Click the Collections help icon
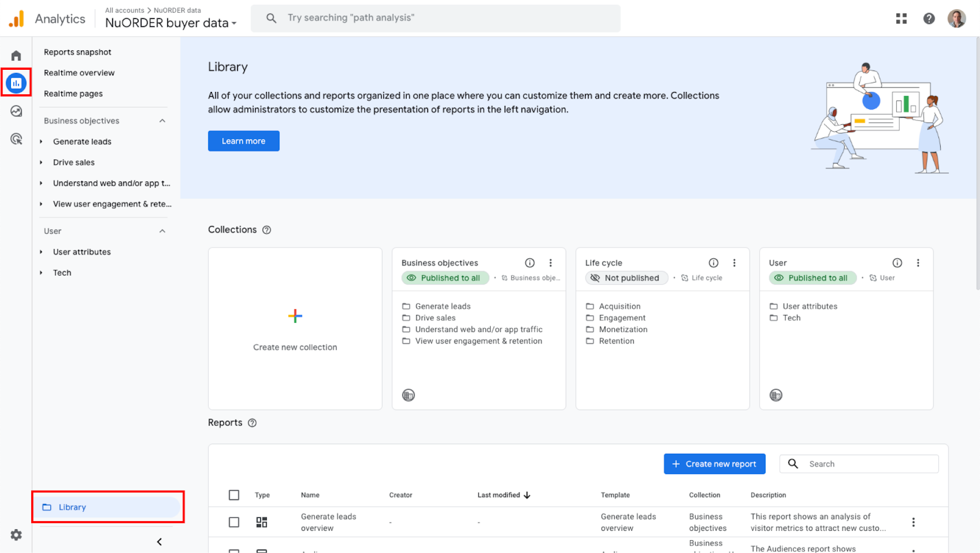Screen dimensions: 980x553 (x=266, y=230)
